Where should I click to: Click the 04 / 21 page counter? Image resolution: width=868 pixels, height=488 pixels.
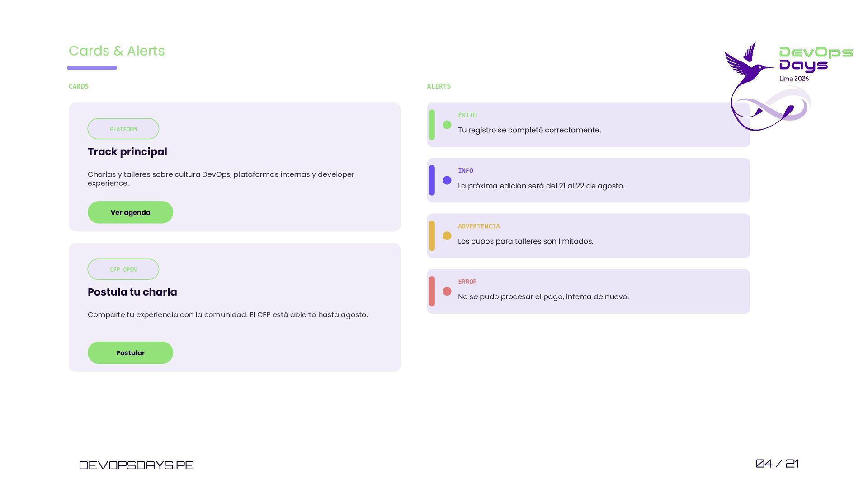pyautogui.click(x=777, y=464)
